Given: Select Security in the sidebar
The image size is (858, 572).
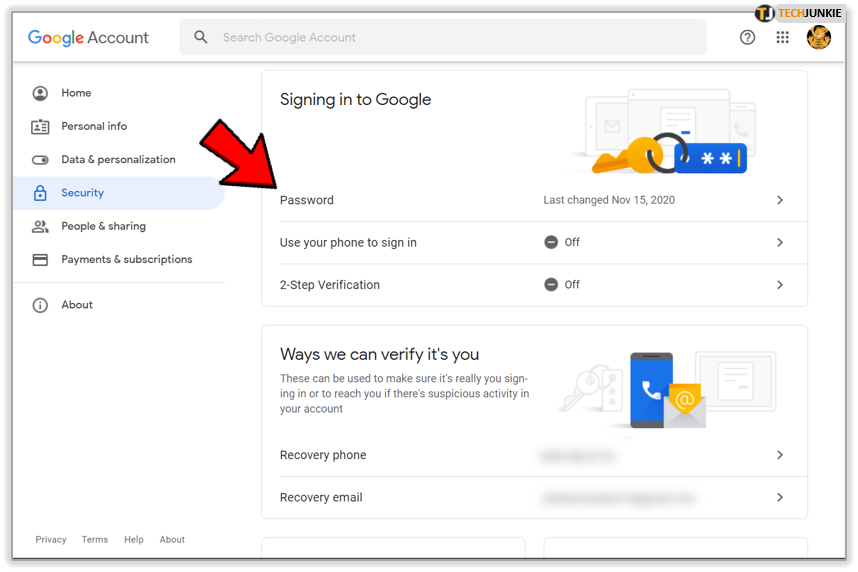Looking at the screenshot, I should point(82,193).
